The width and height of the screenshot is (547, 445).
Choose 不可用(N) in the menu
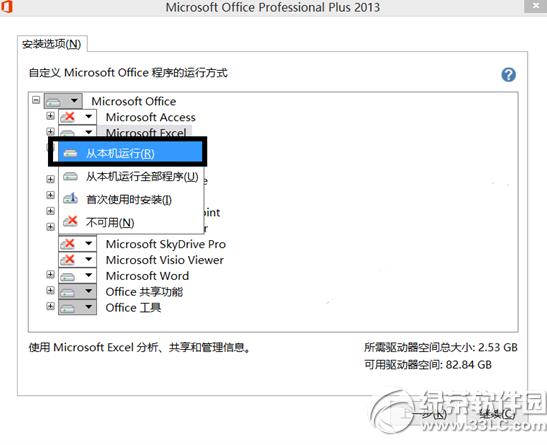coord(130,222)
